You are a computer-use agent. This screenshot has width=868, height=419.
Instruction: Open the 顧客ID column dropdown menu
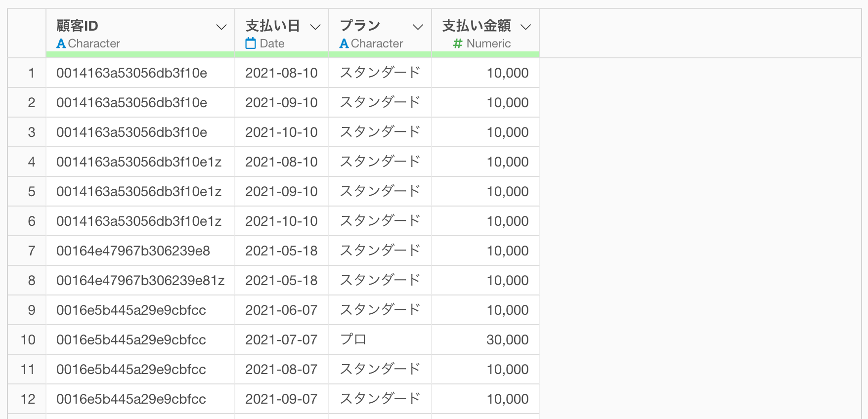(x=221, y=27)
